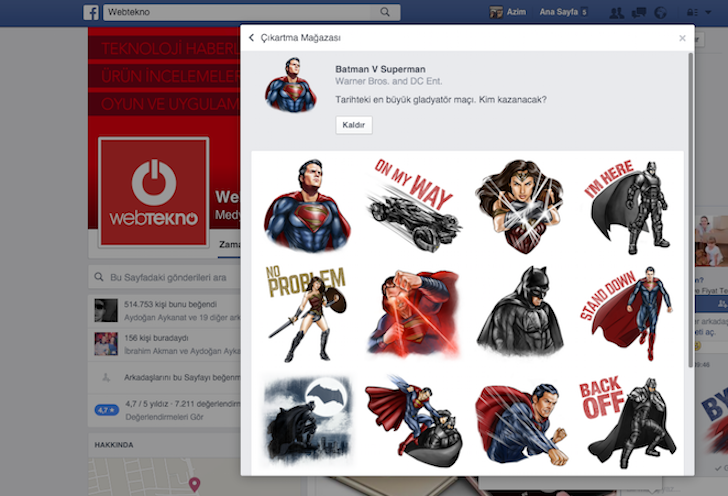
Task: Click the search magnifier icon in top bar
Action: pyautogui.click(x=385, y=12)
